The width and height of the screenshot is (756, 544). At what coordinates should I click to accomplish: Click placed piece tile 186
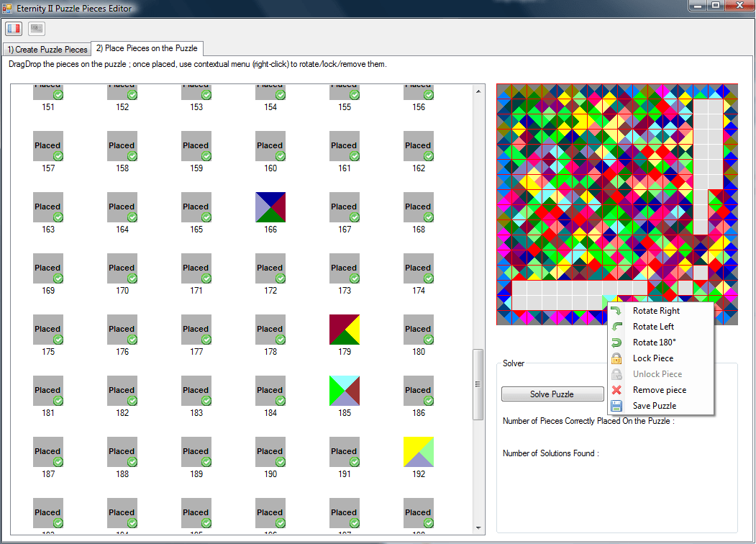click(419, 391)
